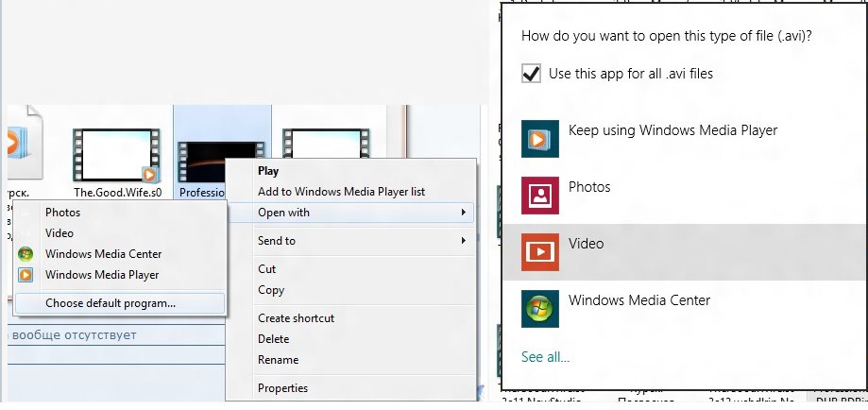Choose Copy from the context menu
This screenshot has height=410, width=868.
(271, 290)
